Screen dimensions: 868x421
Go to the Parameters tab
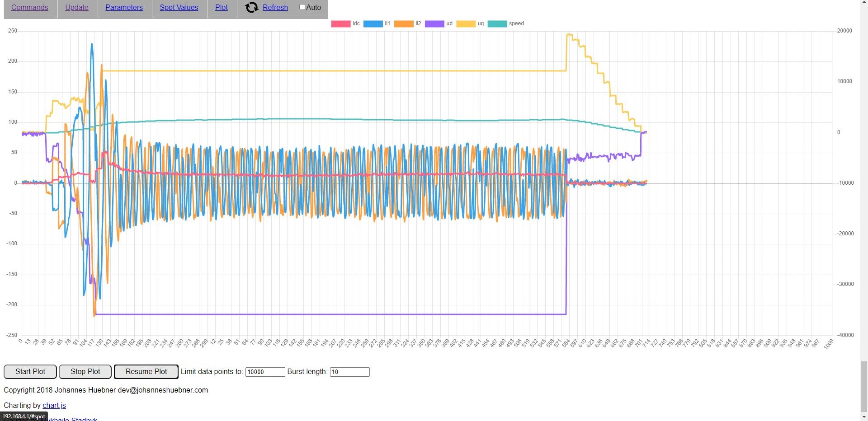[124, 8]
